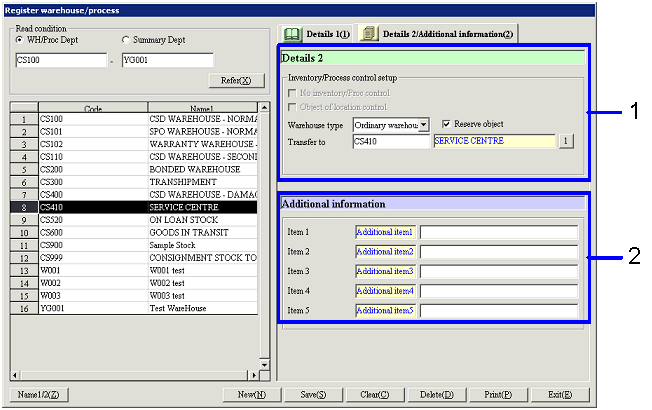Click the Refer(X) button
This screenshot has height=410, width=652.
tap(236, 80)
